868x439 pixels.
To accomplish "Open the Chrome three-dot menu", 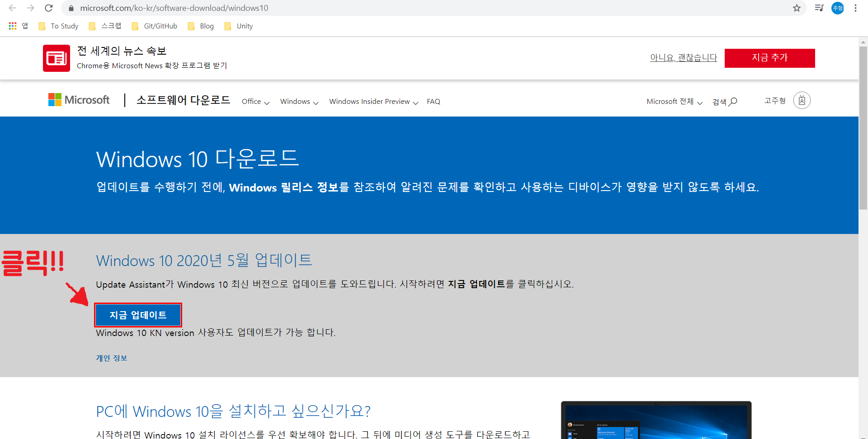I will 855,8.
